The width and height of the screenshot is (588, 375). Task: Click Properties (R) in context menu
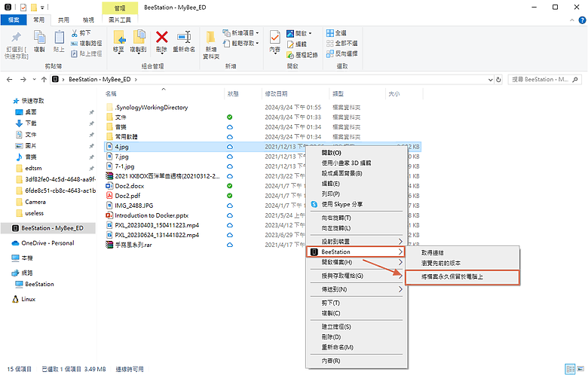coord(357,361)
